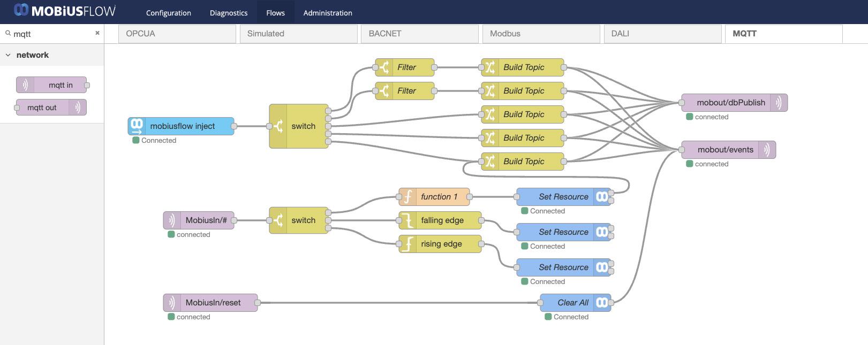The width and height of the screenshot is (868, 345).
Task: Click the MobiusIn/# node MQTT icon
Action: [172, 220]
